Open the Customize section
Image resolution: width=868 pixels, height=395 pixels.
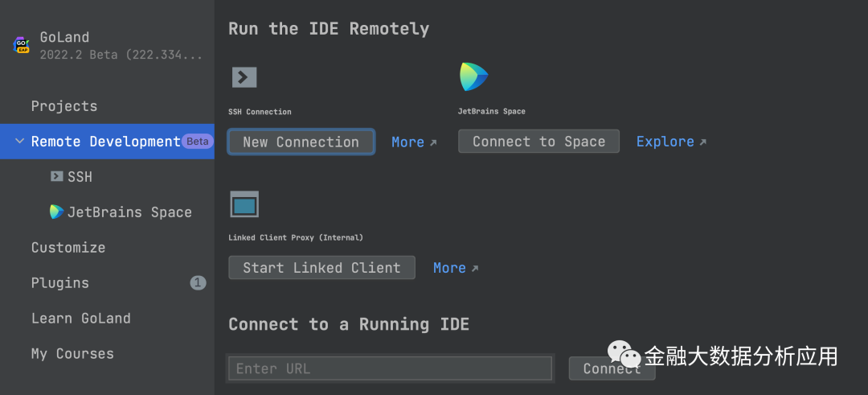[68, 248]
